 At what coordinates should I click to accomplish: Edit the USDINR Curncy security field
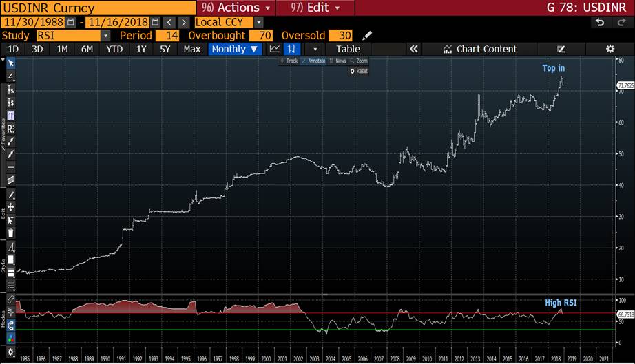click(98, 8)
